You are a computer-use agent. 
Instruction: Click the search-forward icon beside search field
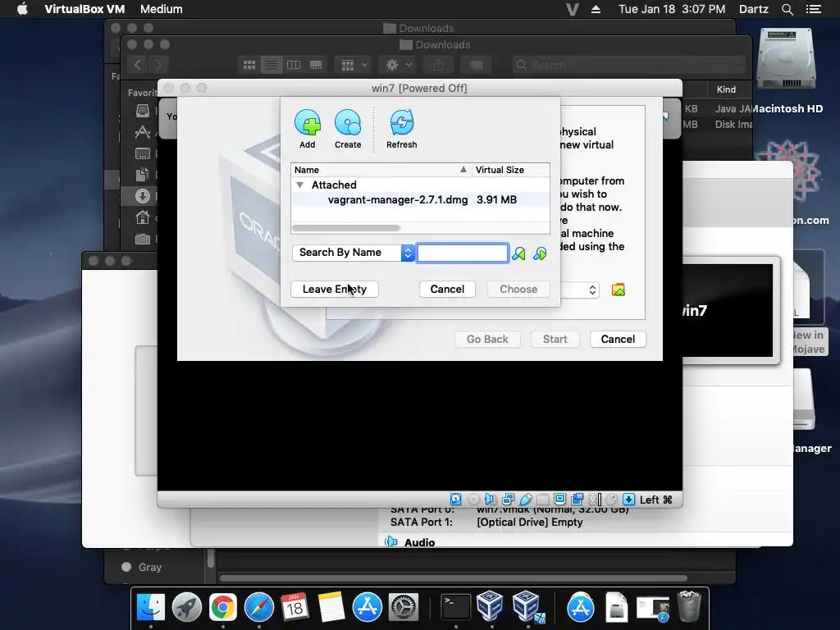(x=518, y=253)
